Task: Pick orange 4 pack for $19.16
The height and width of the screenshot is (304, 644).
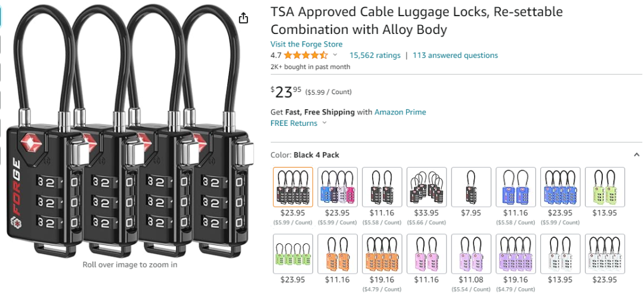Action: (382, 254)
